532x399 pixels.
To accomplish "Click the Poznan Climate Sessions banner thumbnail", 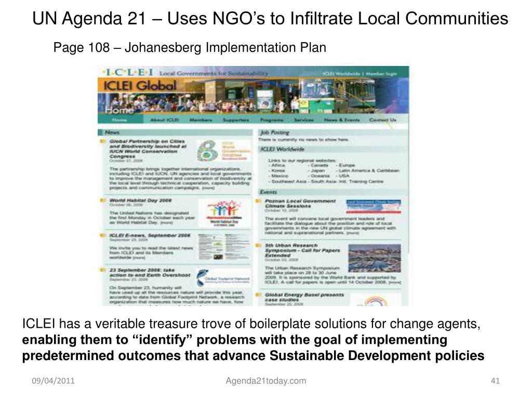I will point(374,207).
